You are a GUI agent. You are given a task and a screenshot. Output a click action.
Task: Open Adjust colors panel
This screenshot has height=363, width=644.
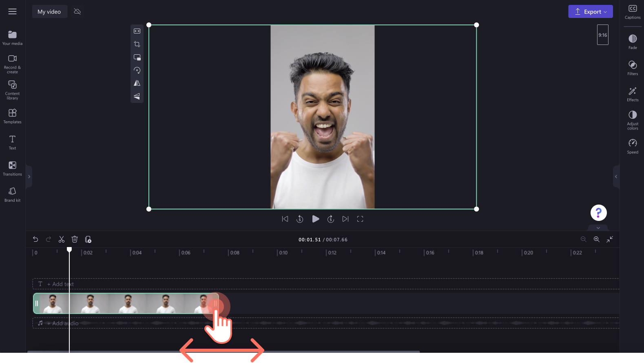[633, 120]
